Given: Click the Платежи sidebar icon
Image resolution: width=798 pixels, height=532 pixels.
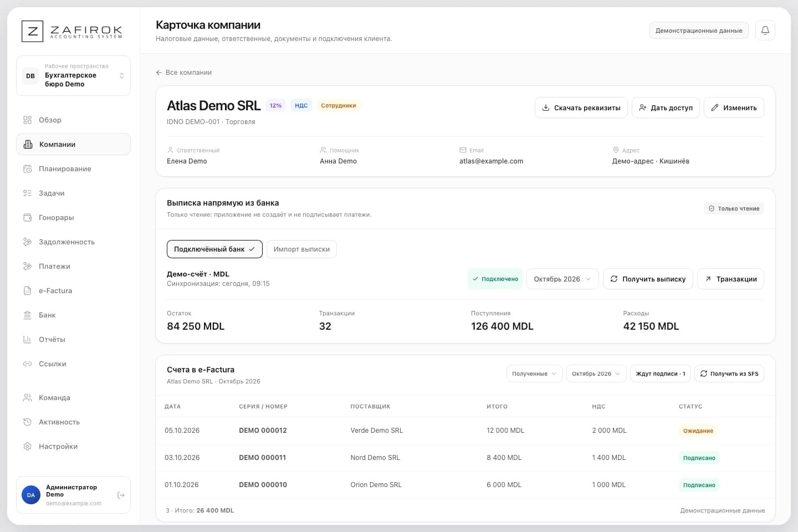Looking at the screenshot, I should pyautogui.click(x=27, y=267).
